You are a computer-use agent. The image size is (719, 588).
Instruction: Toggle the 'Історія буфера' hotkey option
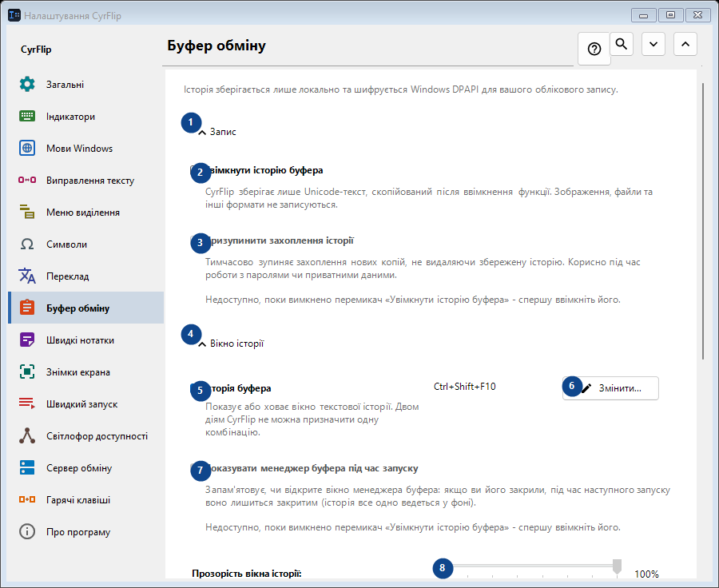(231, 388)
